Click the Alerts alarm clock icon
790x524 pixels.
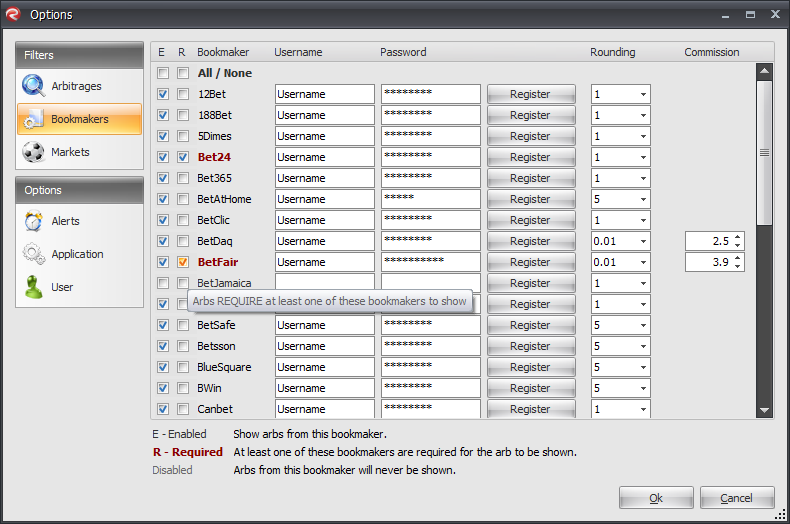pos(33,221)
